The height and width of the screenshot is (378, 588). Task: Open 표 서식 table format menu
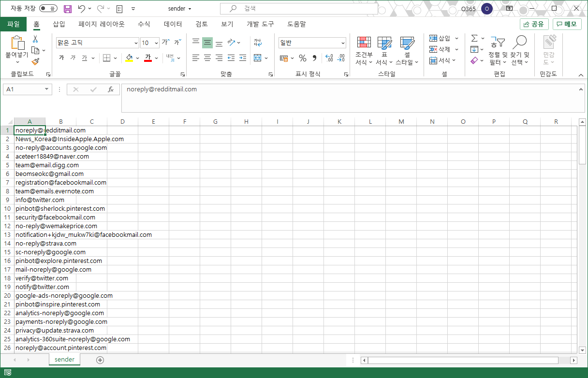(384, 51)
